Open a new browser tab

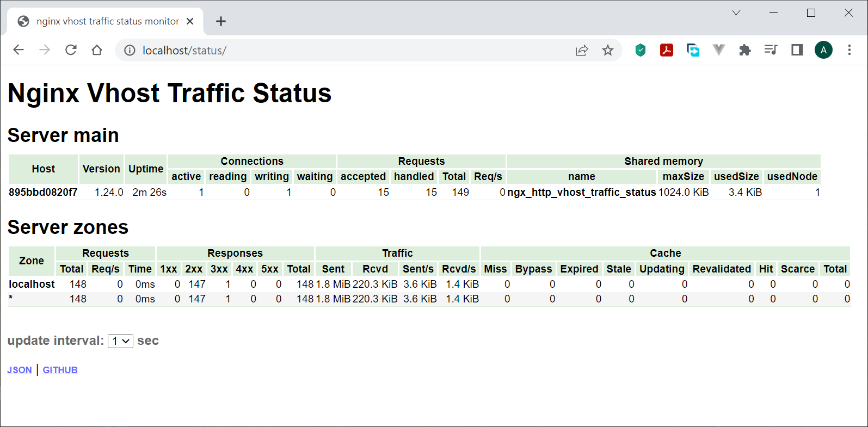[x=220, y=21]
